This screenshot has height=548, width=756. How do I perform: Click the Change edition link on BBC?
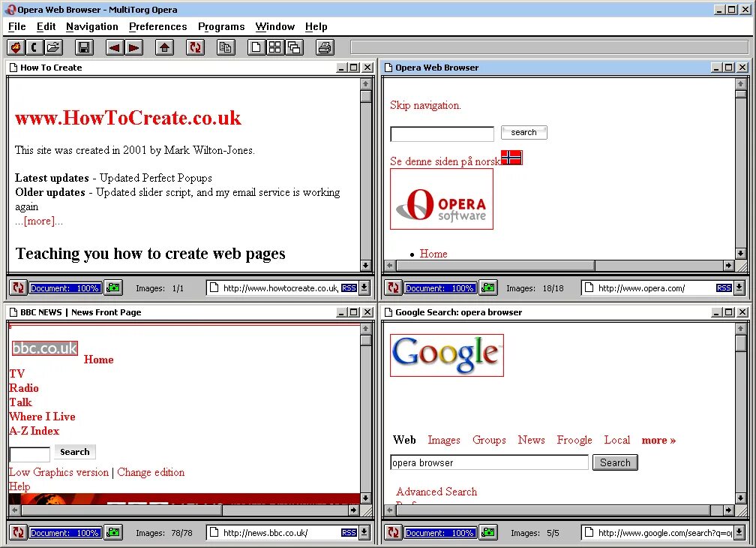pos(151,472)
